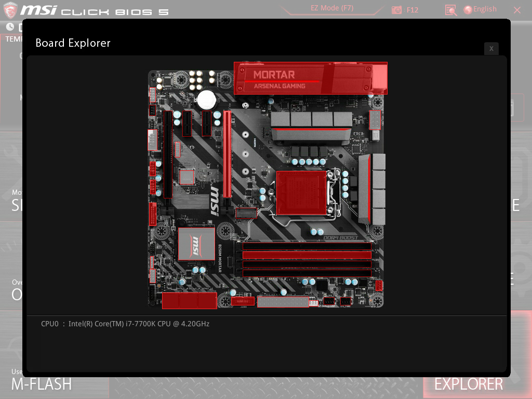Open the M-FLASH utility

click(42, 384)
